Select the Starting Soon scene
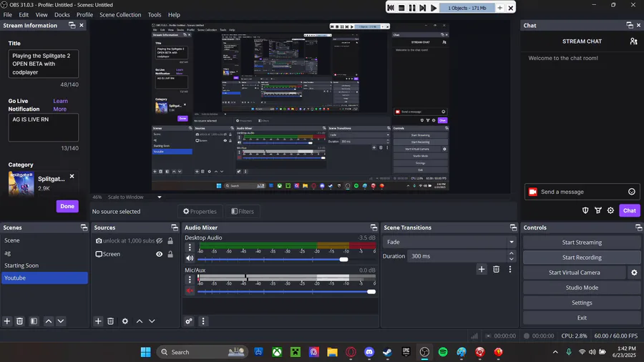Viewport: 644px width, 362px height. tap(44, 265)
